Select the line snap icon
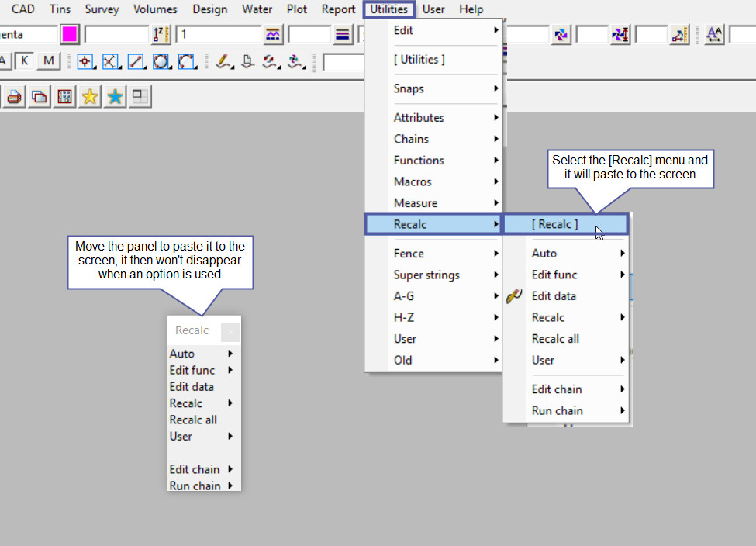 coord(136,61)
